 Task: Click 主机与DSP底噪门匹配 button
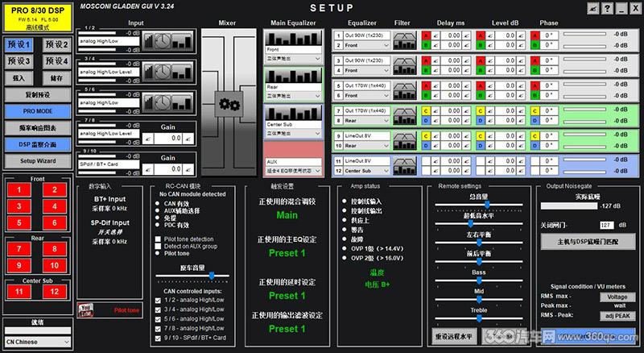(x=588, y=242)
